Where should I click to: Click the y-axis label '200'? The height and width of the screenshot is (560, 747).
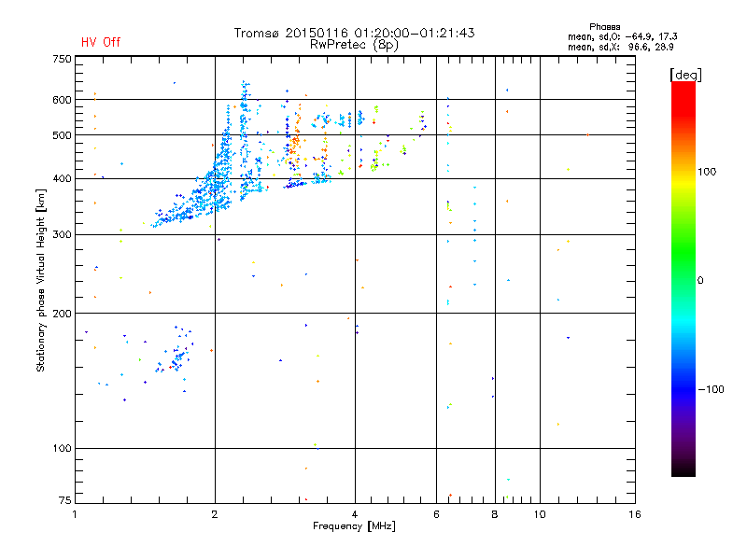tap(62, 314)
